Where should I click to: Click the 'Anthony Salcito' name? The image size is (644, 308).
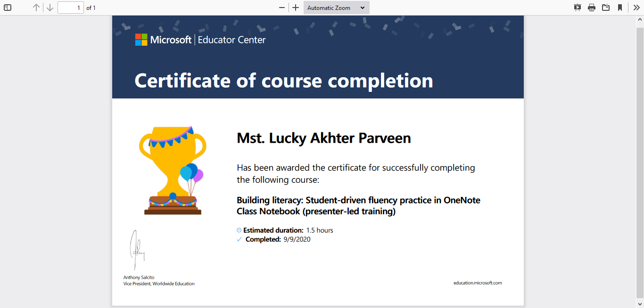coord(139,277)
